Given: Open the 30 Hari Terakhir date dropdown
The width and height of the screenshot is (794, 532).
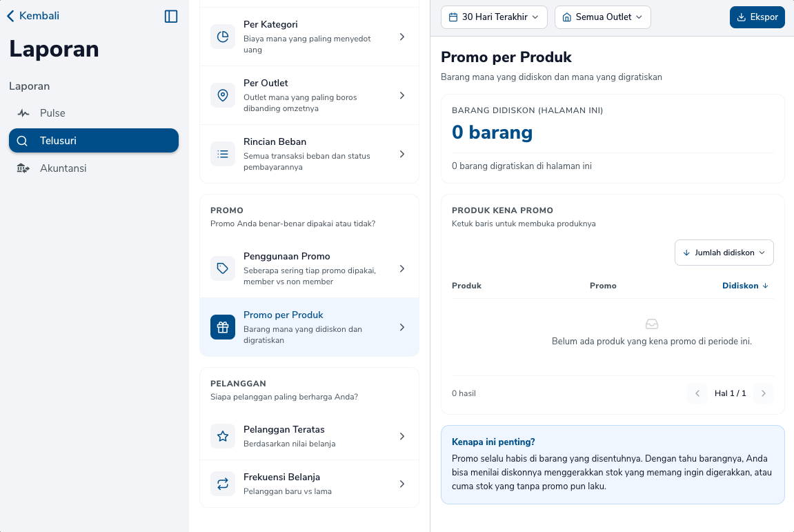Looking at the screenshot, I should [494, 17].
